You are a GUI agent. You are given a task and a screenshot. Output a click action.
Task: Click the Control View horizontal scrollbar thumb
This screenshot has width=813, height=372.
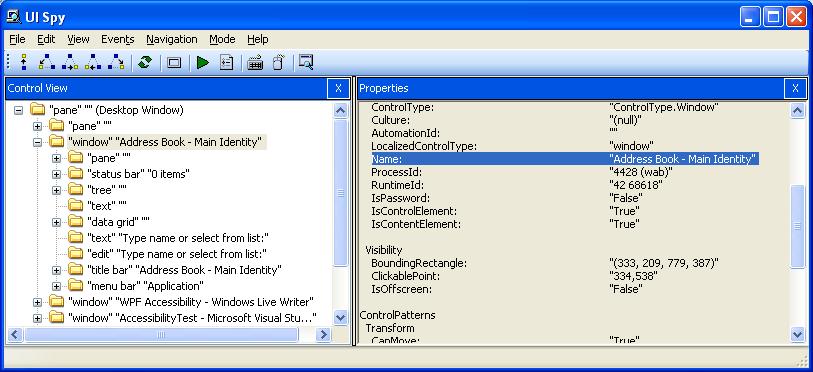(161, 335)
